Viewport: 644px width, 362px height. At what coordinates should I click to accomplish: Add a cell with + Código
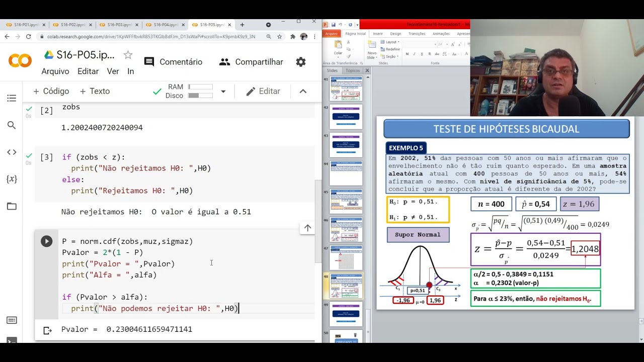click(x=51, y=91)
